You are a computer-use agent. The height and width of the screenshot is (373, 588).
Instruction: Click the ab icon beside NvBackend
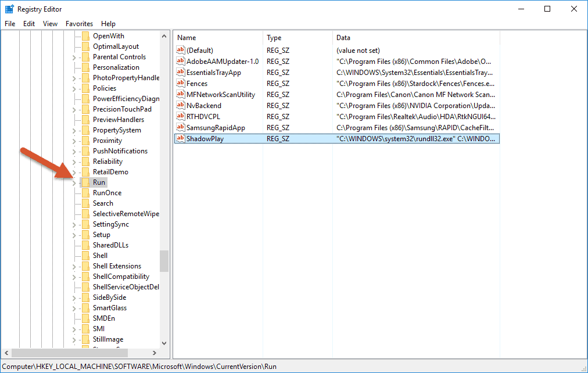[x=181, y=105]
